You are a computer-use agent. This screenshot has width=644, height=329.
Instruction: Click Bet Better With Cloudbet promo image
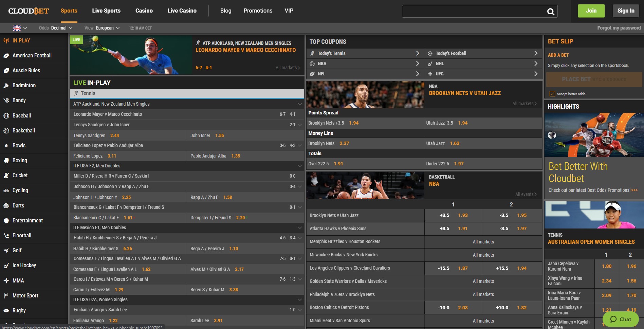coord(594,135)
